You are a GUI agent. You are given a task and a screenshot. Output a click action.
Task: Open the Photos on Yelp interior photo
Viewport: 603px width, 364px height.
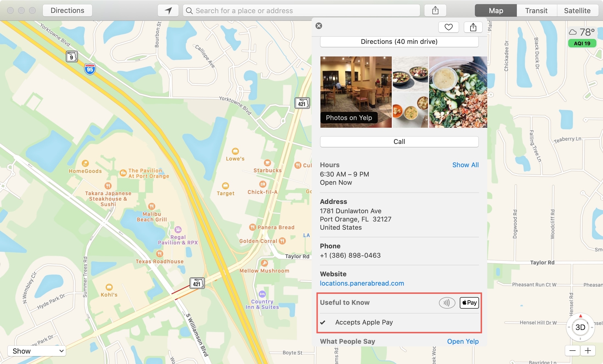pyautogui.click(x=356, y=92)
